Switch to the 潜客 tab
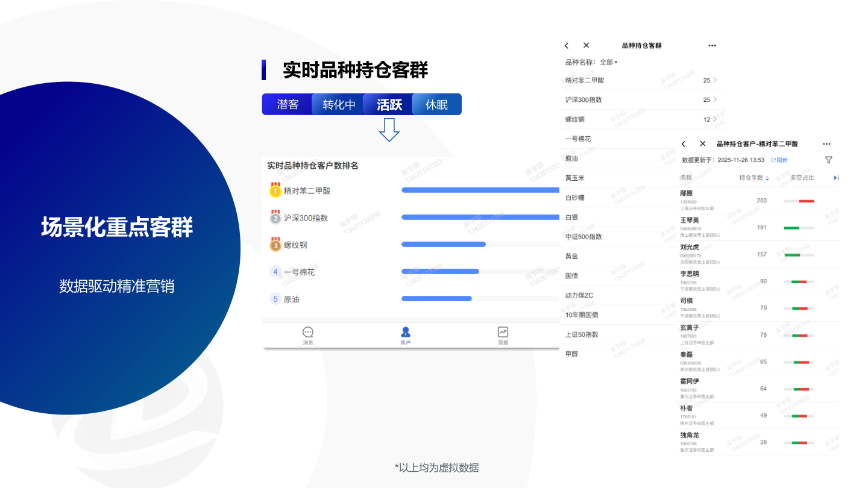Viewport: 868px width, 488px height. point(288,104)
